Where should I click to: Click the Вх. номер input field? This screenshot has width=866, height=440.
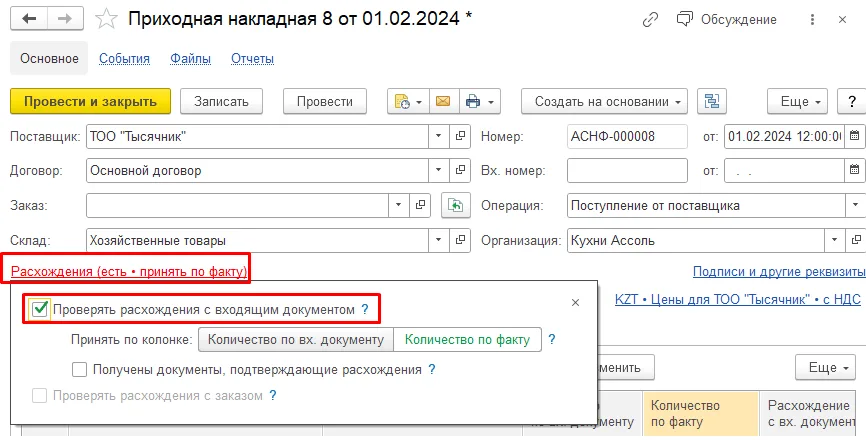coord(627,170)
